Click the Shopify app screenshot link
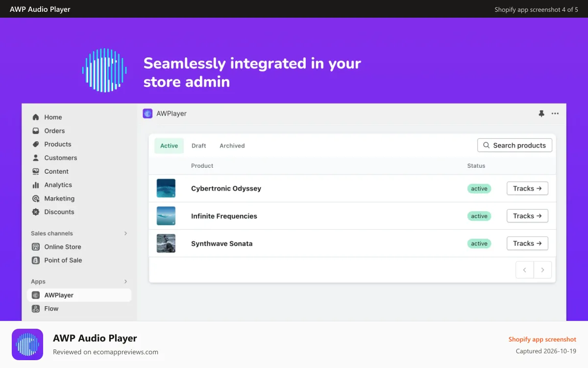Viewport: 588px width, 368px height. (x=542, y=340)
